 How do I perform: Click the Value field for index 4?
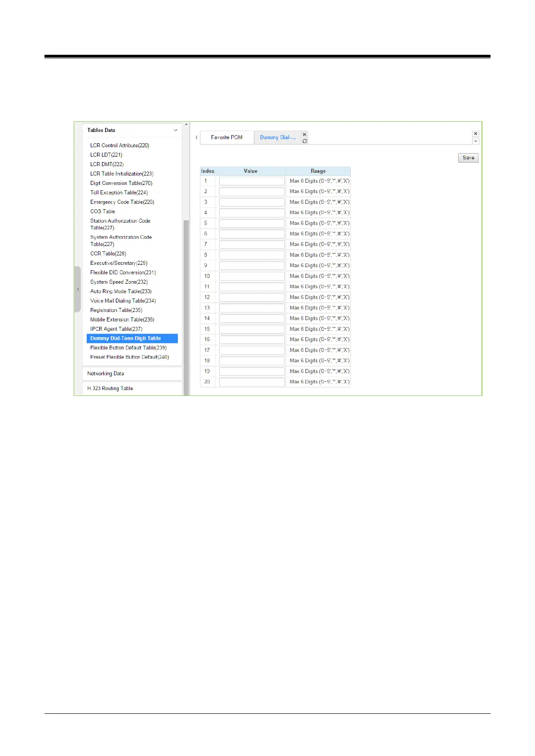coord(252,212)
